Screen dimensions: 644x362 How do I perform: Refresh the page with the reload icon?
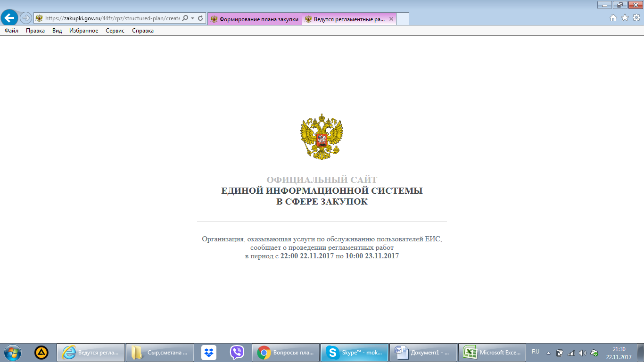coord(200,18)
